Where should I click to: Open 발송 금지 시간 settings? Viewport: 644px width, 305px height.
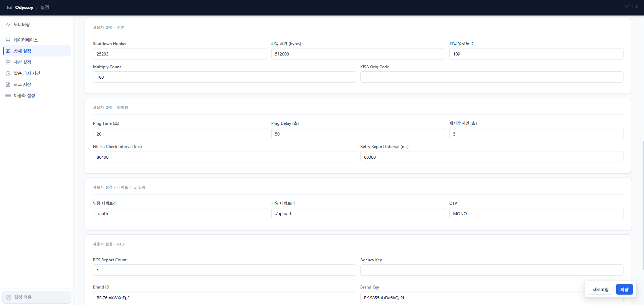coord(37,73)
